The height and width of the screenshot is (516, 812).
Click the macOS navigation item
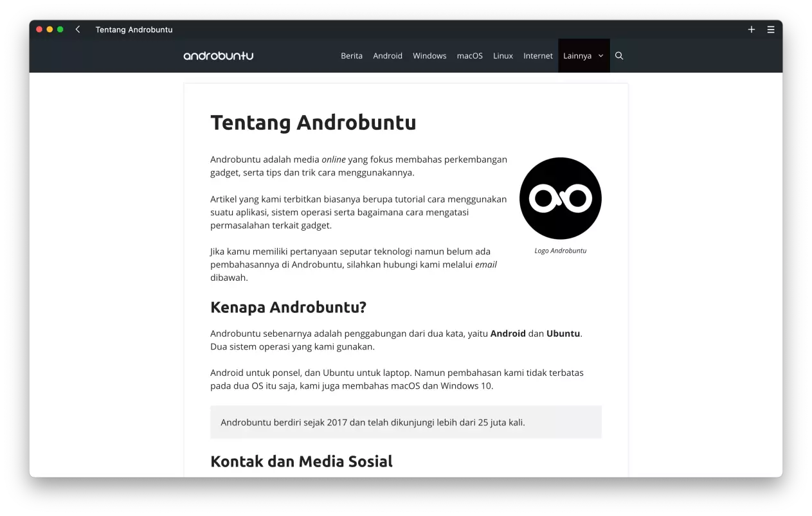pyautogui.click(x=470, y=56)
